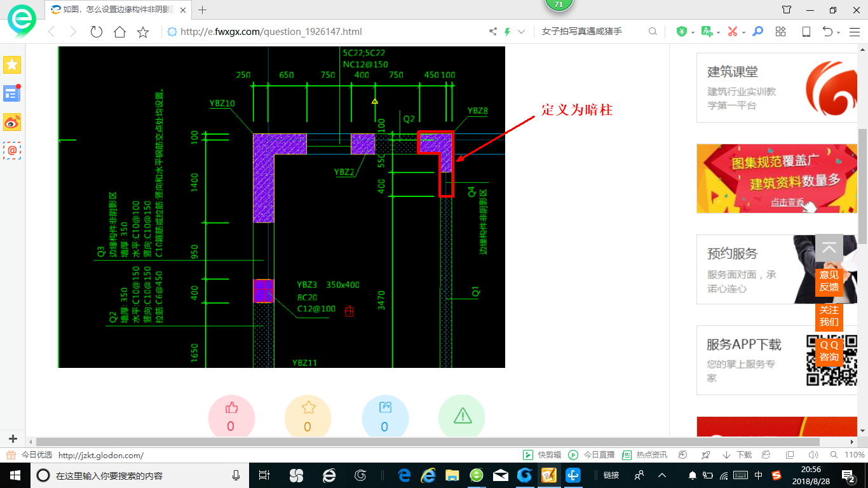The height and width of the screenshot is (488, 868).
Task: Open the skin shirt icon in title bar
Action: tap(787, 10)
